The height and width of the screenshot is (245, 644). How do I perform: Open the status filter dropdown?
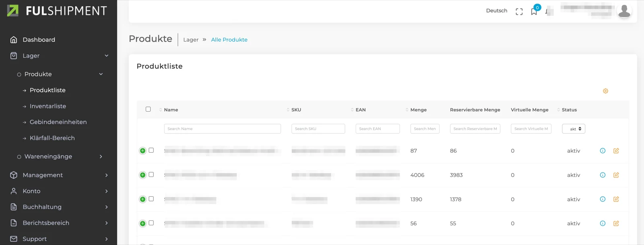pyautogui.click(x=574, y=129)
